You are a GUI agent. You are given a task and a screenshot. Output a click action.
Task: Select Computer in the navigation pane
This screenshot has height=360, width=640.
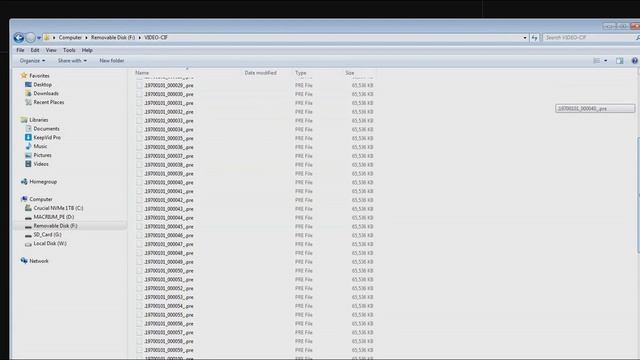pyautogui.click(x=41, y=200)
